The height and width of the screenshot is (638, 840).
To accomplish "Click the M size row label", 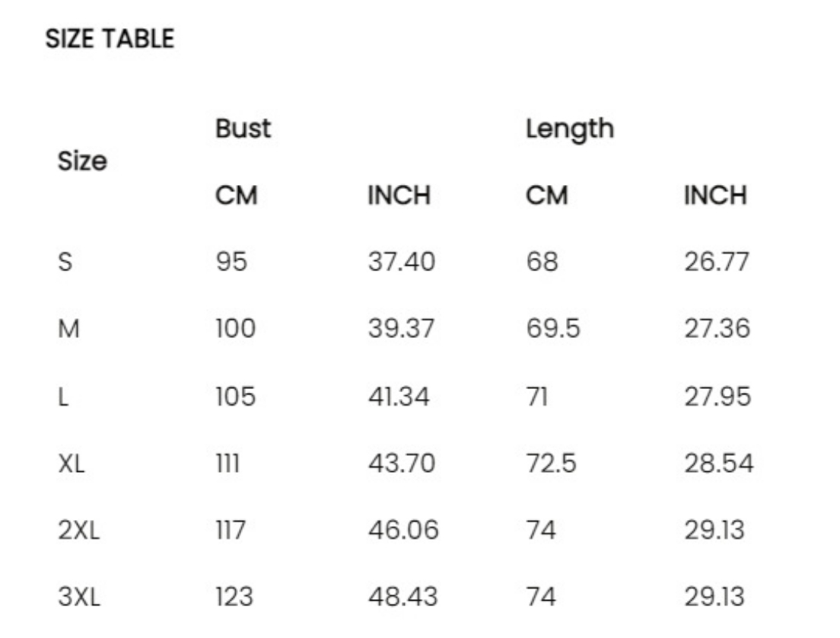I will [x=68, y=330].
